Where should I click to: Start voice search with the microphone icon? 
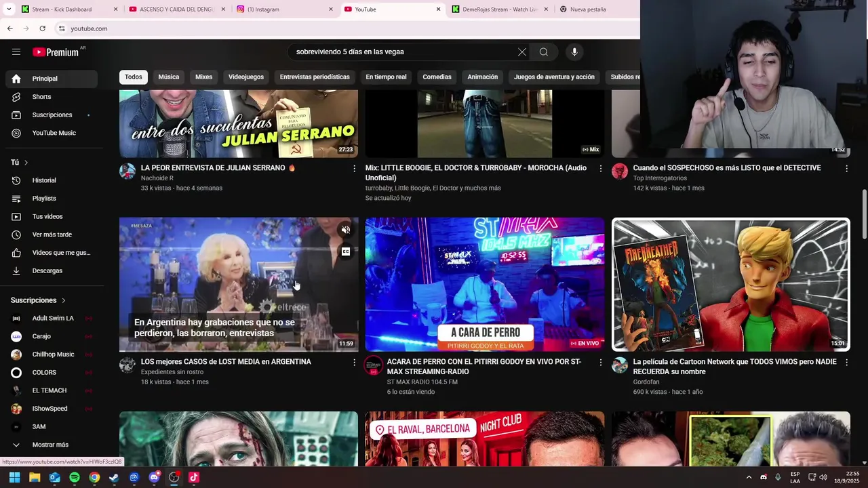[x=574, y=52]
